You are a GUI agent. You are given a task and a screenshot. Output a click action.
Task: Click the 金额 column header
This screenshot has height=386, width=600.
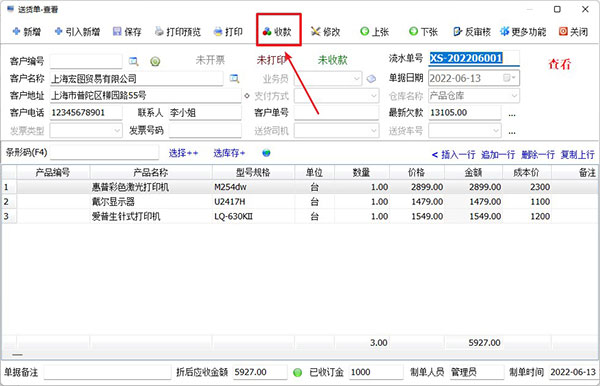coord(473,173)
